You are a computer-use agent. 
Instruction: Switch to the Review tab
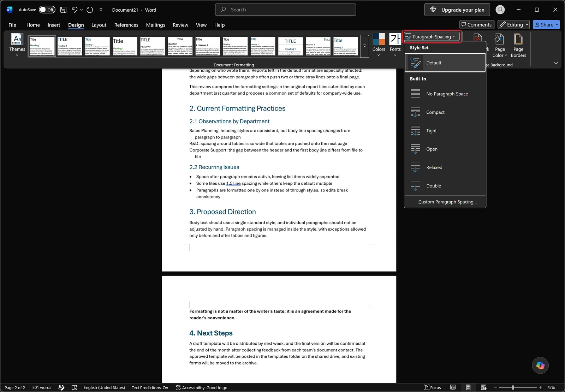pyautogui.click(x=180, y=25)
